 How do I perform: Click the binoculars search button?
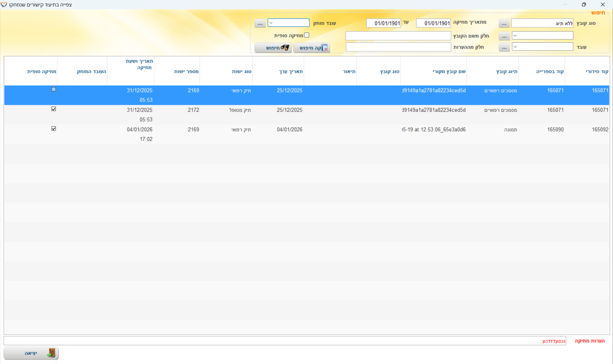click(x=273, y=48)
